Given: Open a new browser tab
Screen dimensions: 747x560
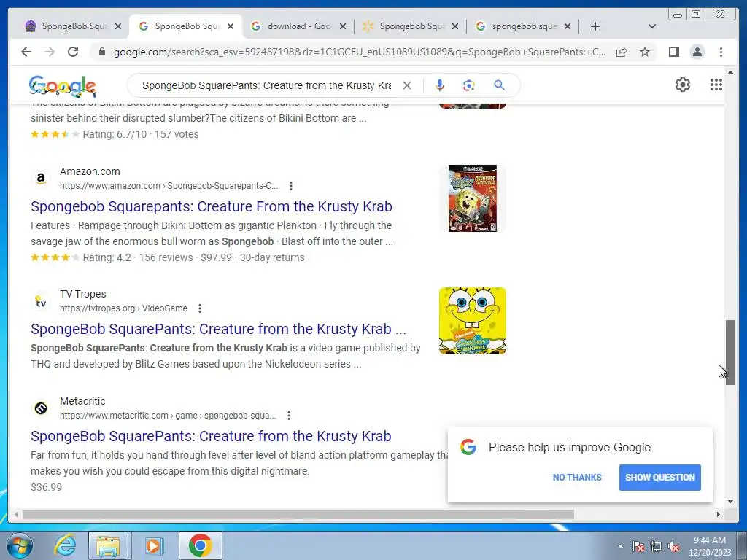Looking at the screenshot, I should pos(595,26).
